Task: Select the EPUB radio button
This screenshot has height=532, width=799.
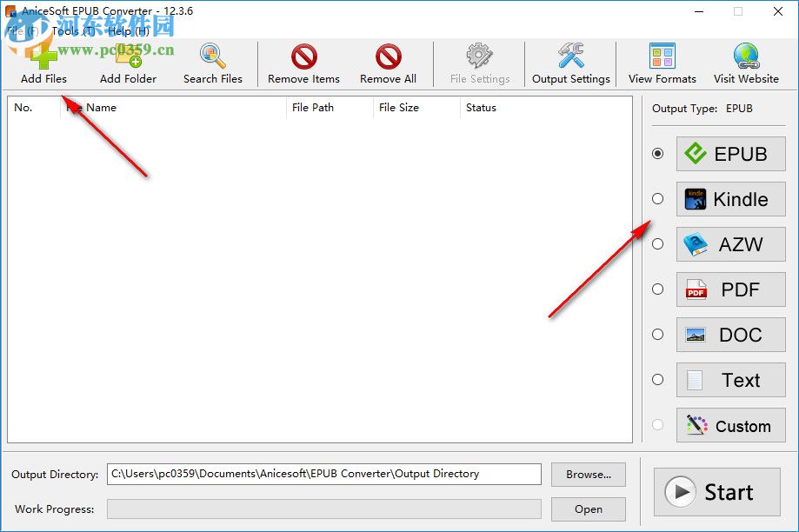Action: pyautogui.click(x=658, y=153)
